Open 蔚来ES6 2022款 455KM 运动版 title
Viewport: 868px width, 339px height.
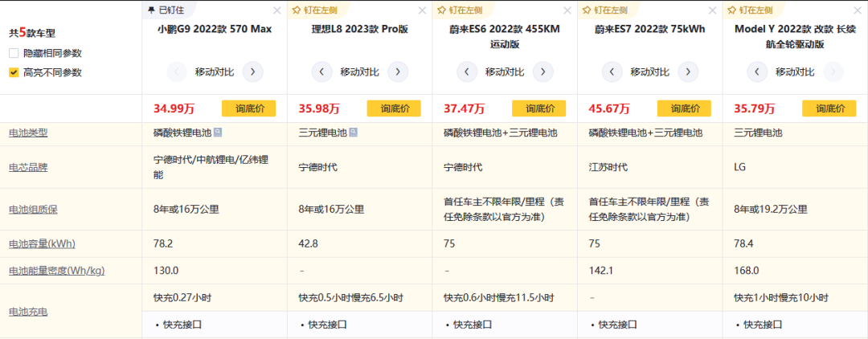505,36
